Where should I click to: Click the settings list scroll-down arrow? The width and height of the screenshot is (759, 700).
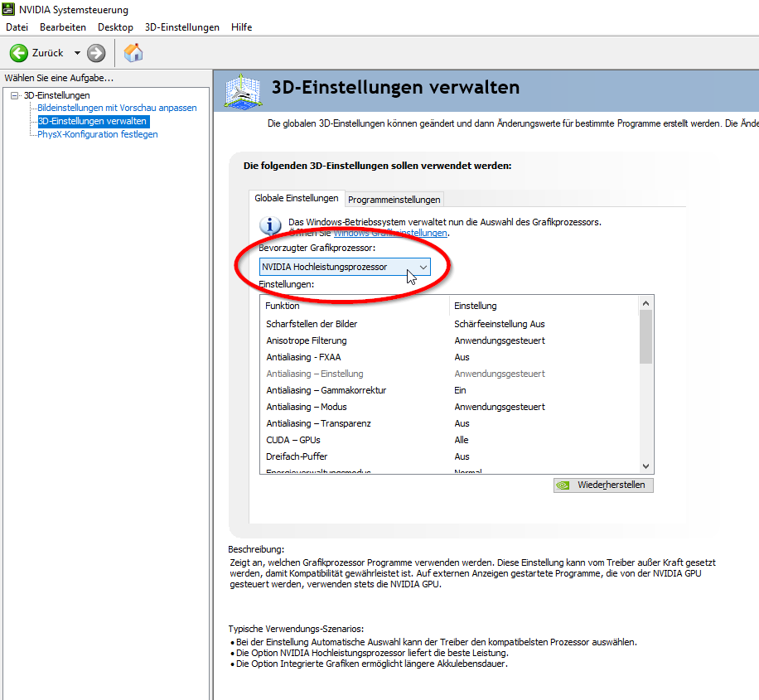(x=645, y=466)
